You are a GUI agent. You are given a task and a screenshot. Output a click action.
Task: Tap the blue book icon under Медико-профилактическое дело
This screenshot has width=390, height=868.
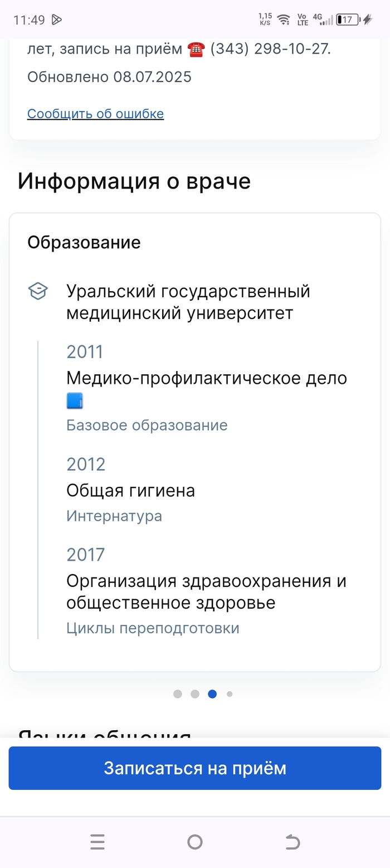coord(74,401)
